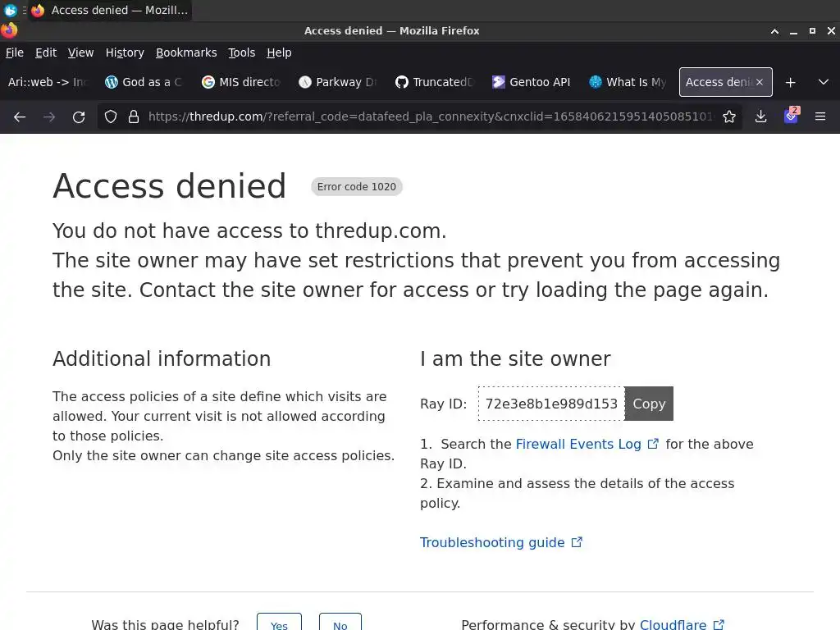Click the Additional information heading
Viewport: 840px width, 630px height.
[x=162, y=359]
